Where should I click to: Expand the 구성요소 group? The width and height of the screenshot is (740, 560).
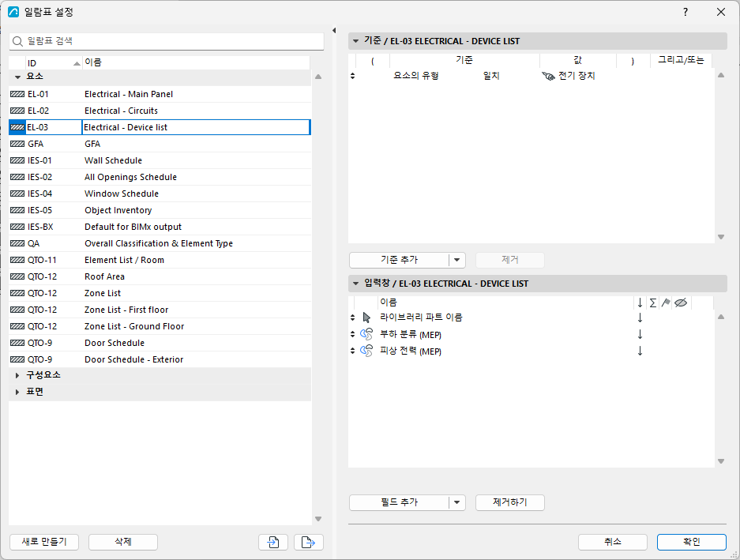pyautogui.click(x=17, y=375)
